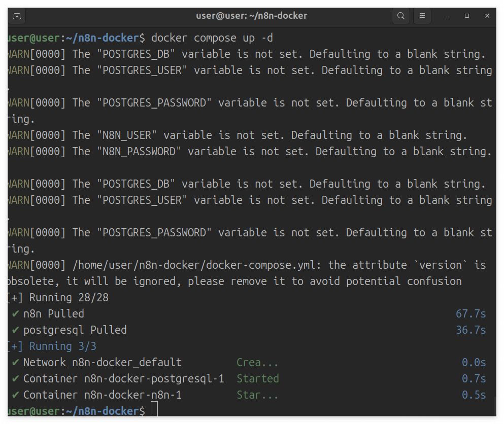This screenshot has height=424, width=504.
Task: Click the 0.7s duration value
Action: [474, 379]
